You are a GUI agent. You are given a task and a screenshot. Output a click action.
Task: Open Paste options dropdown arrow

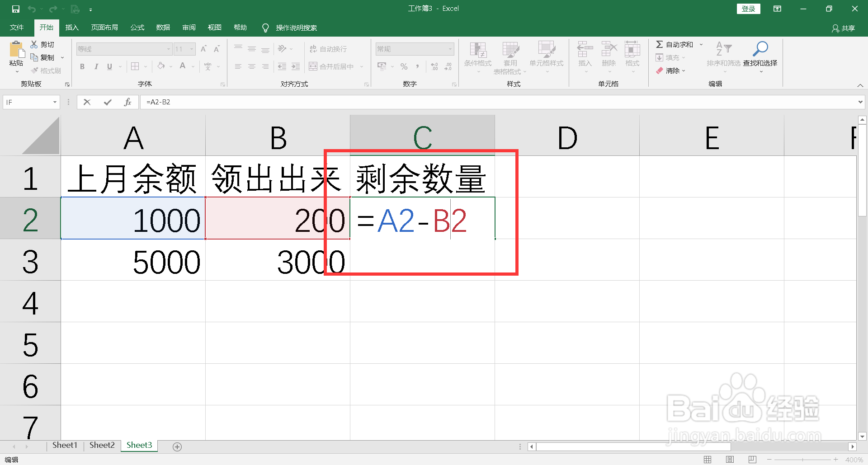(17, 71)
